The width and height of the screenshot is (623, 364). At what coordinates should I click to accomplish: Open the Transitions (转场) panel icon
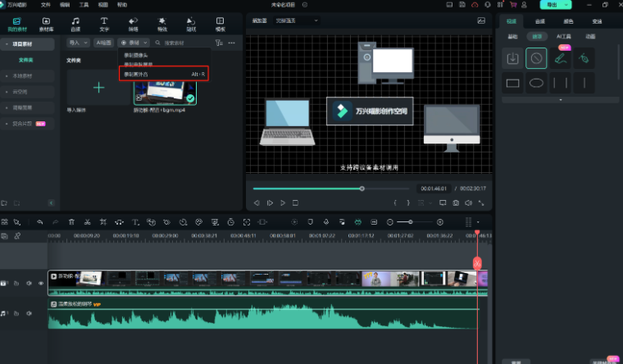click(x=133, y=23)
